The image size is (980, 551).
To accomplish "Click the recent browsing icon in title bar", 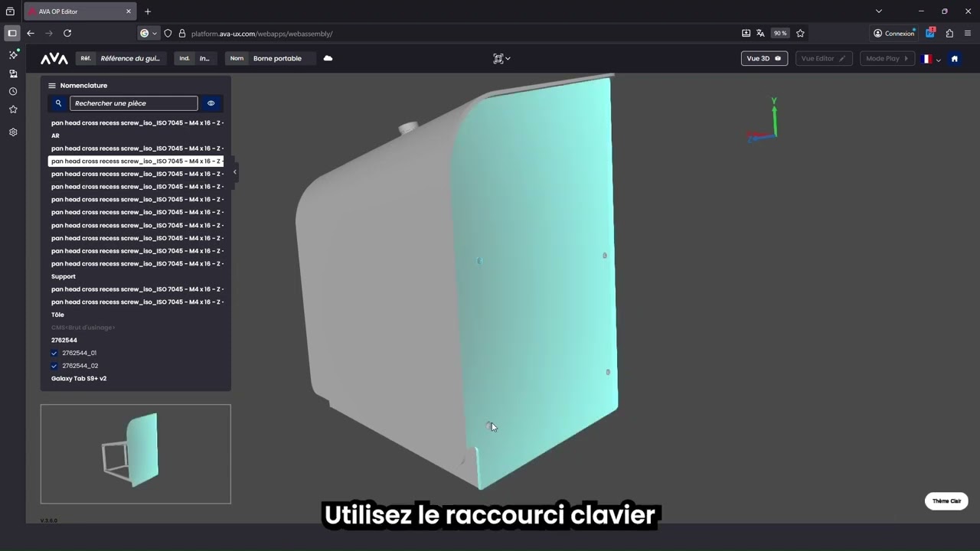I will (10, 11).
